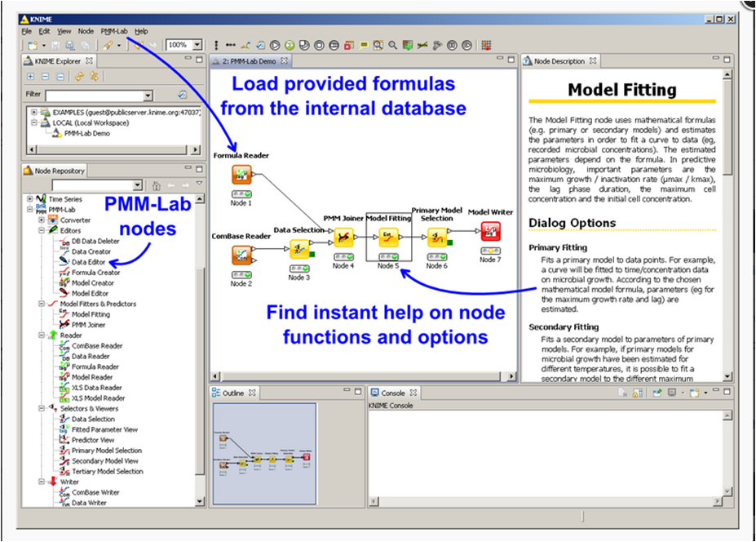This screenshot has height=542, width=756.
Task: Expand the Converter category
Action: coord(42,220)
